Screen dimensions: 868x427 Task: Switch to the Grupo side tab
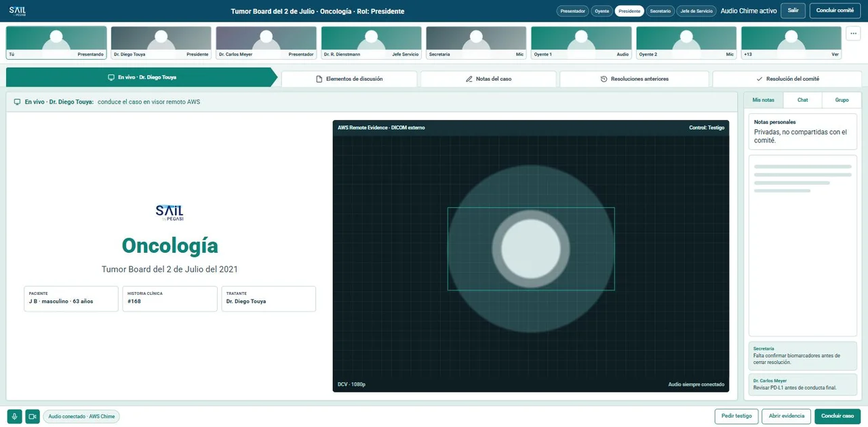tap(842, 100)
